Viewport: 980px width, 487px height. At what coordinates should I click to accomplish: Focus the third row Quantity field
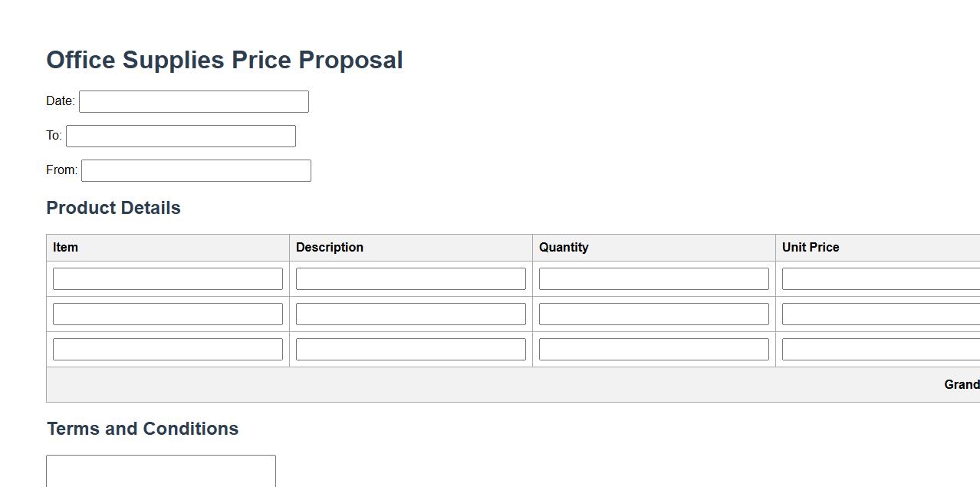[x=653, y=349]
